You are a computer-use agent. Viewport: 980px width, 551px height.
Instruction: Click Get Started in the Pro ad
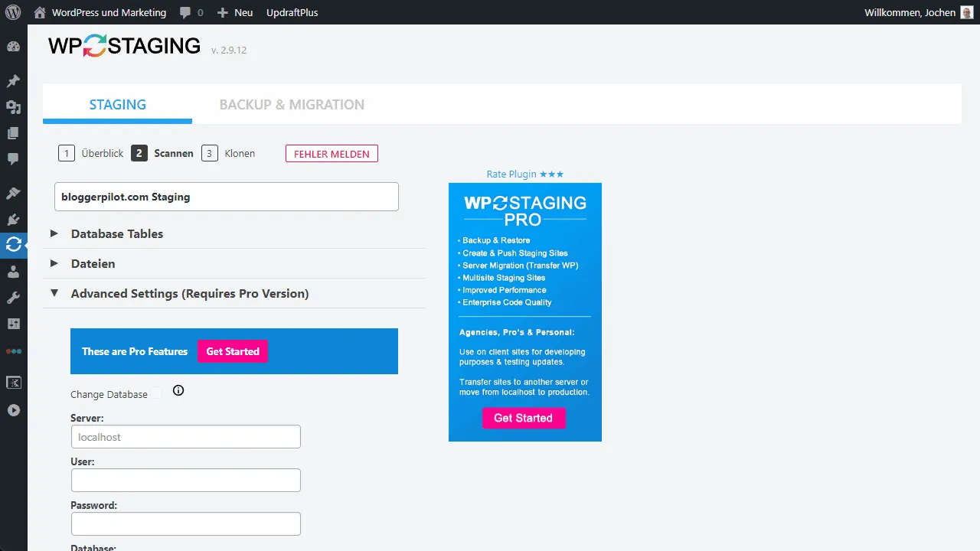pyautogui.click(x=523, y=418)
